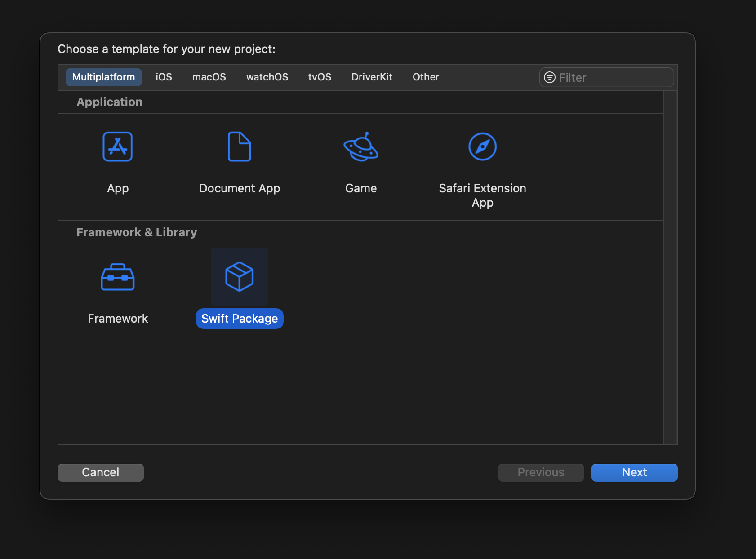The image size is (756, 559).
Task: Click the Previous button
Action: pyautogui.click(x=541, y=472)
